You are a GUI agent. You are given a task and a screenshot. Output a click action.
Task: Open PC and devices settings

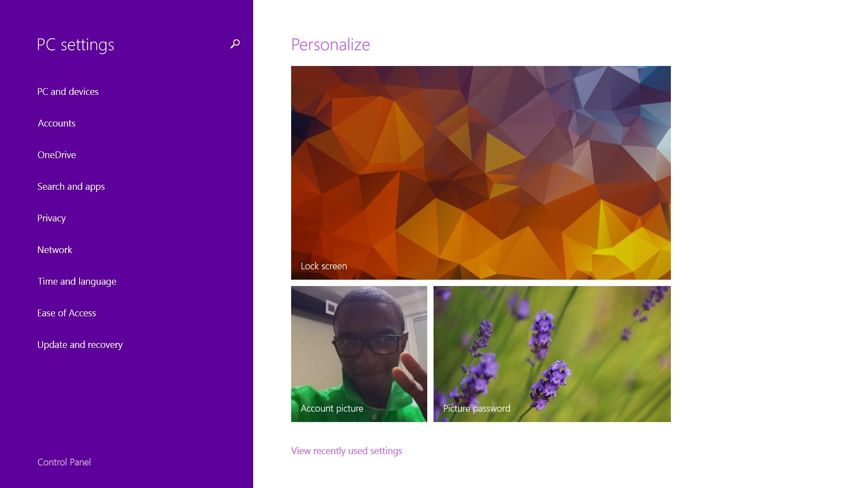point(68,91)
